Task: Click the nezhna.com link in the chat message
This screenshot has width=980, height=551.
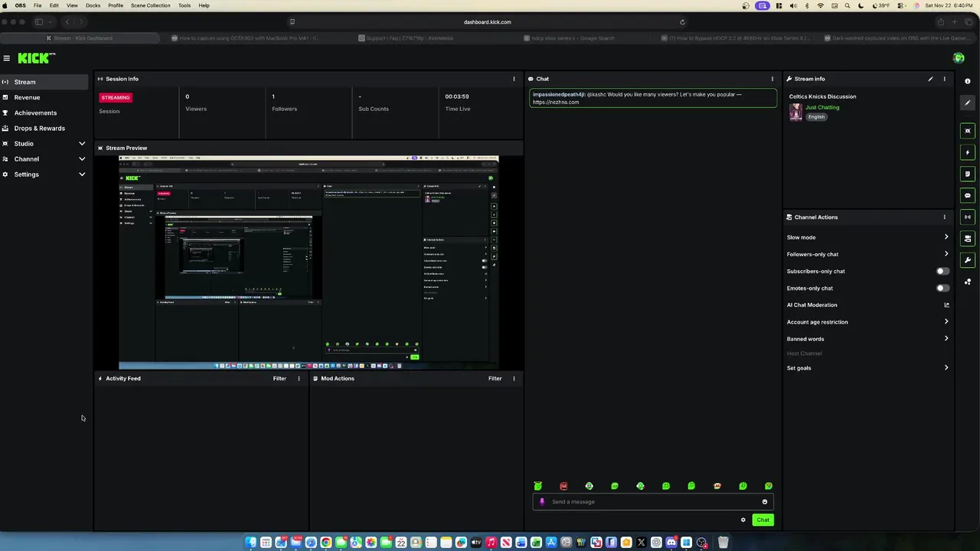Action: coord(556,103)
